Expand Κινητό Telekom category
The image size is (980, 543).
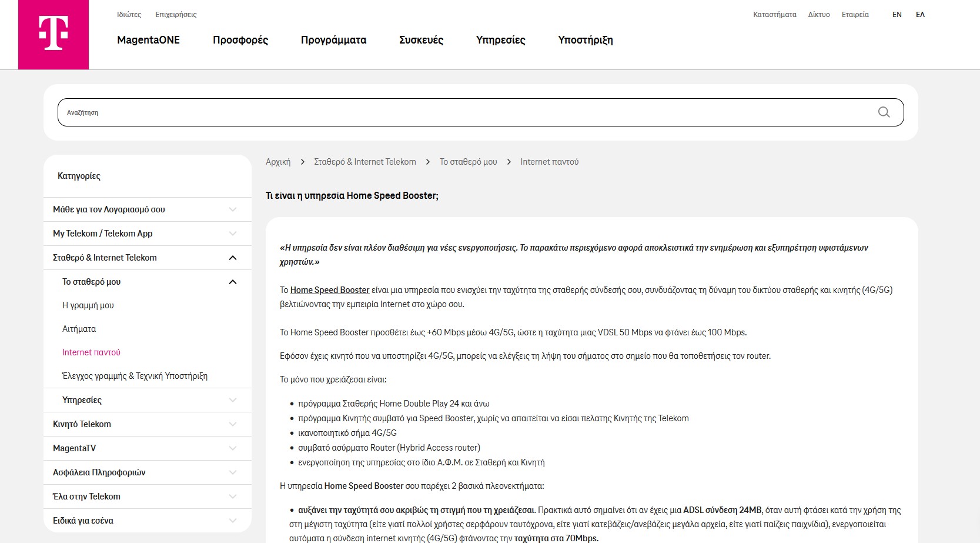(x=148, y=424)
